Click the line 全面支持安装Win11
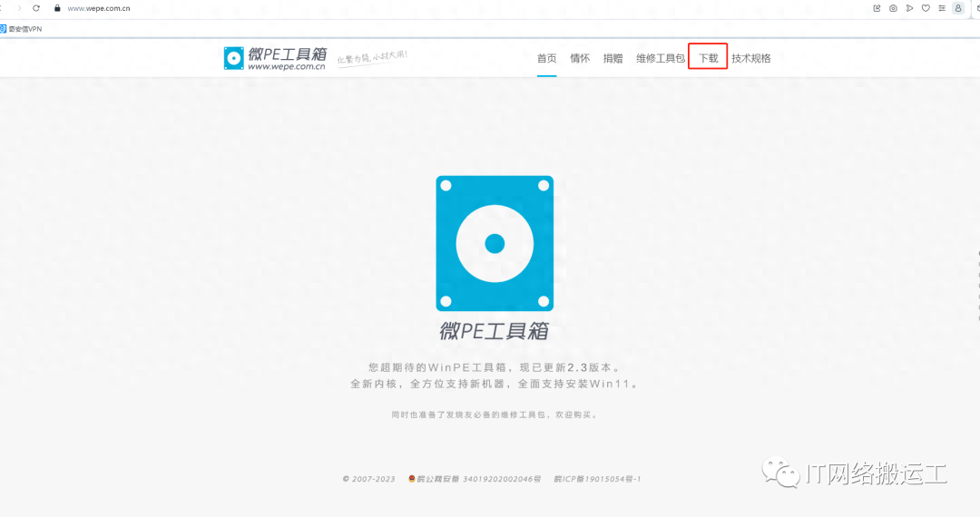Viewport: 980px width, 517px height. click(x=578, y=384)
